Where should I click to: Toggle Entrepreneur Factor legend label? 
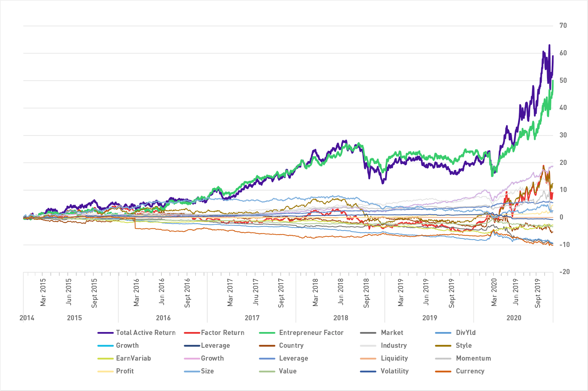(311, 333)
